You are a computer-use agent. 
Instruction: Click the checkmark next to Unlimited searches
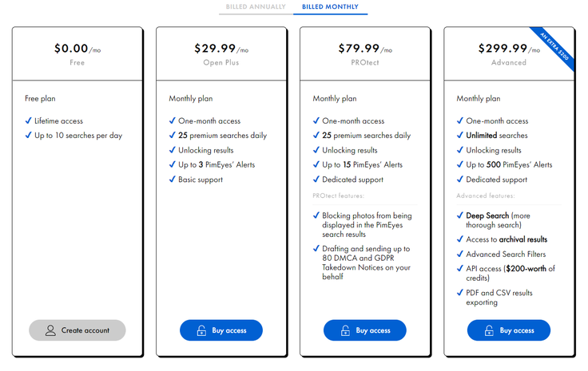[459, 135]
